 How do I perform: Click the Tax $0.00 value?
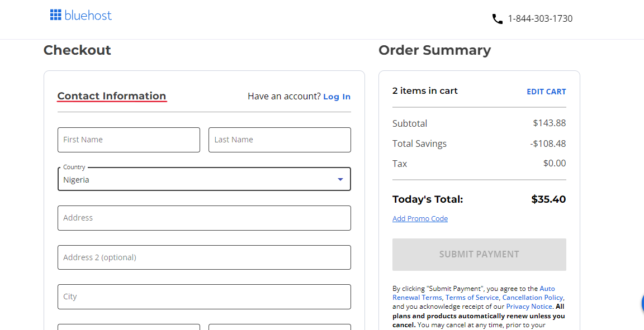coord(555,164)
